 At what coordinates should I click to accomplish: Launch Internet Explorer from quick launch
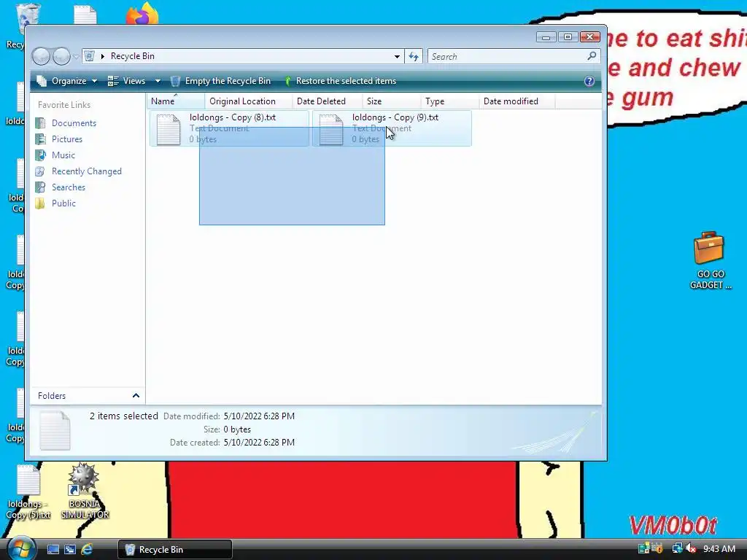[87, 550]
